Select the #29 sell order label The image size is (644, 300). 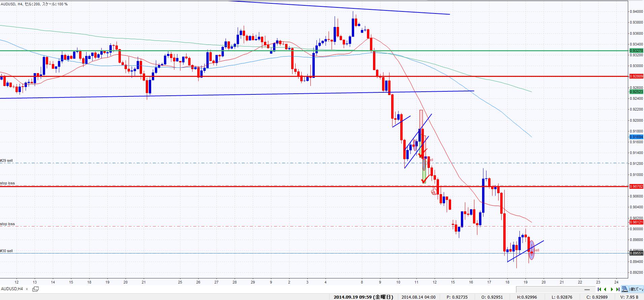(6, 161)
